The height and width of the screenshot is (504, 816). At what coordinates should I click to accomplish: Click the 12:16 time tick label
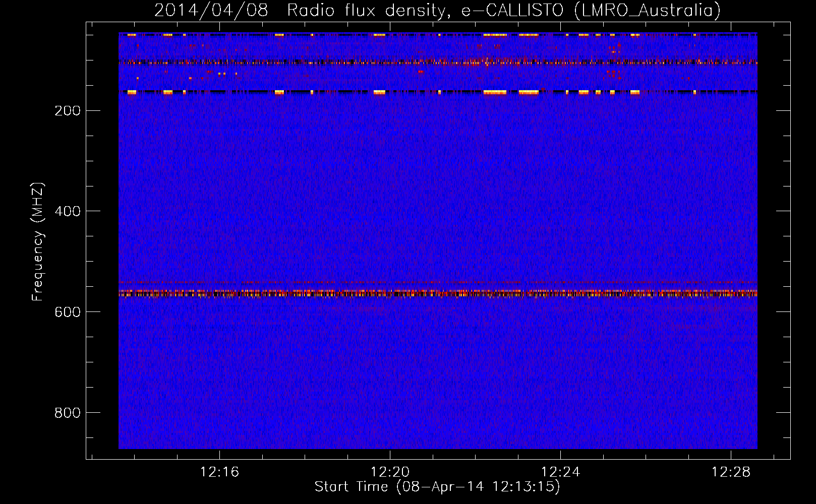[219, 472]
